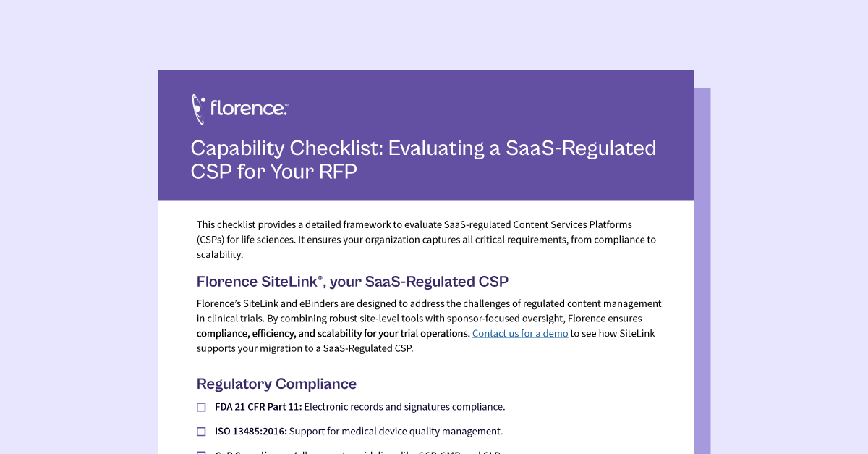
Task: Click the bold FDA 21 CFR Part 11 label
Action: click(258, 407)
